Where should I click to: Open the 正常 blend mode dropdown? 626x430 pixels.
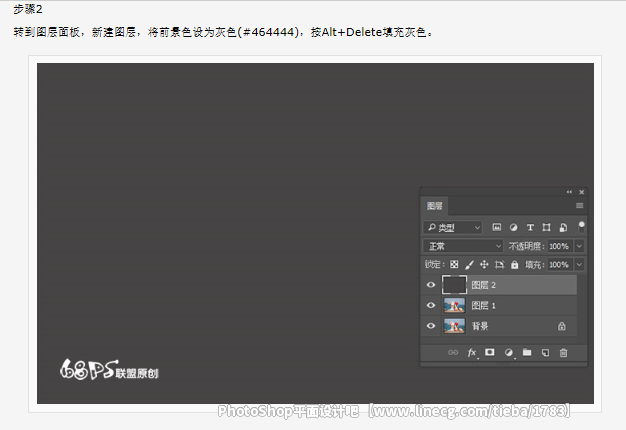click(463, 246)
